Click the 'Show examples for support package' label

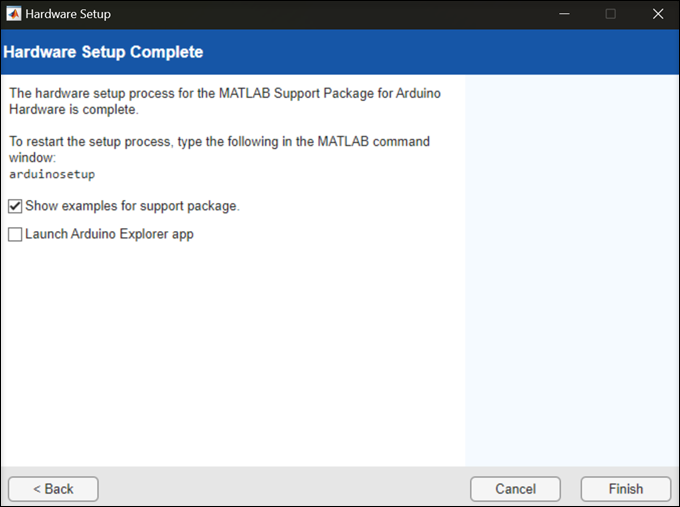[132, 206]
